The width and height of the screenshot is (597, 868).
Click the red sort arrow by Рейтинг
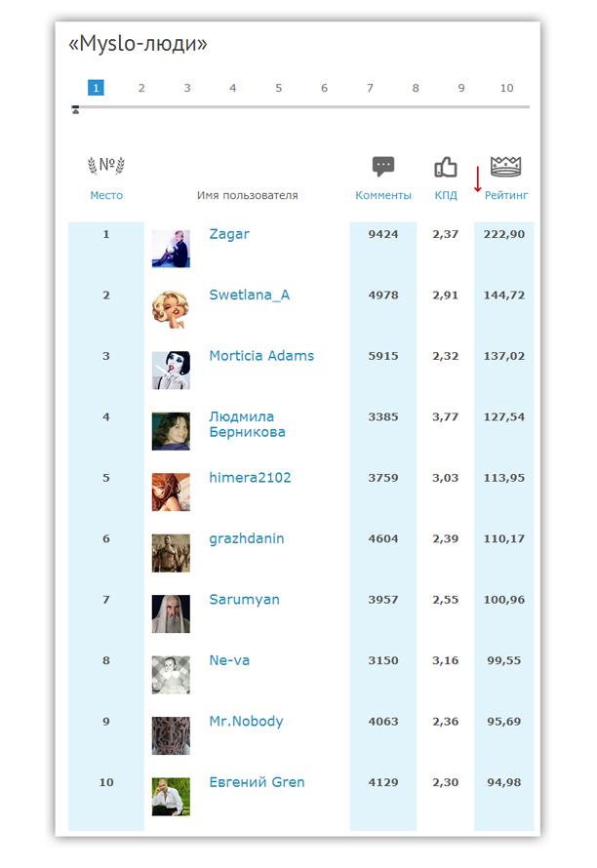click(x=478, y=181)
